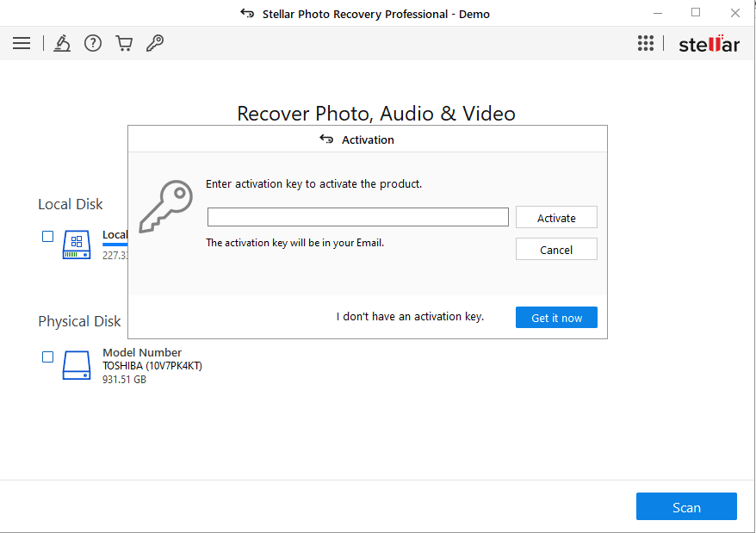The width and height of the screenshot is (756, 533).
Task: Open the Help question mark icon
Action: 93,44
